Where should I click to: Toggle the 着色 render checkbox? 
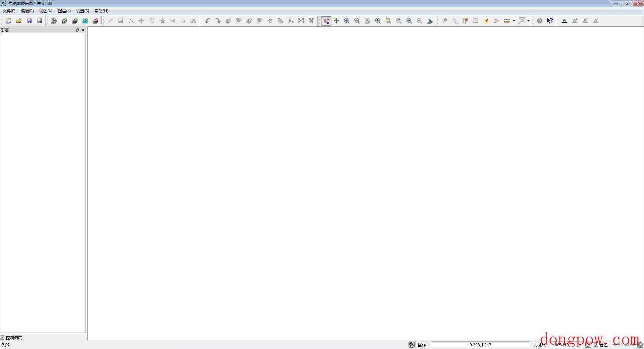coord(596,345)
